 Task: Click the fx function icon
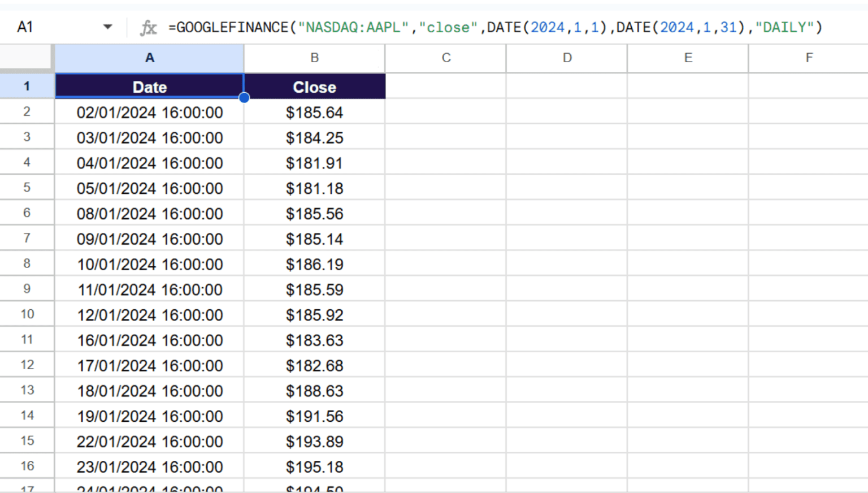pyautogui.click(x=148, y=27)
